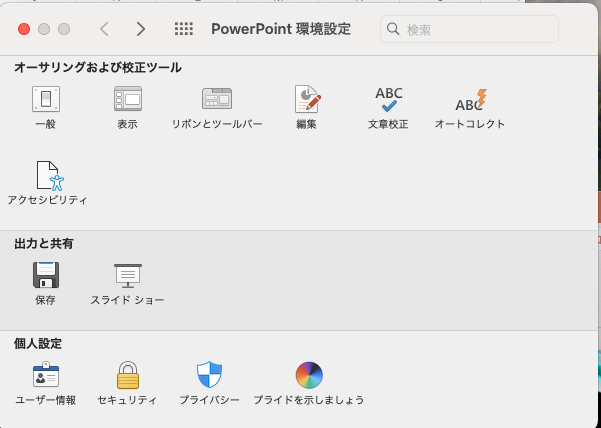Image resolution: width=601 pixels, height=428 pixels.
Task: Click the 個人設定 section heading
Action: coord(38,344)
